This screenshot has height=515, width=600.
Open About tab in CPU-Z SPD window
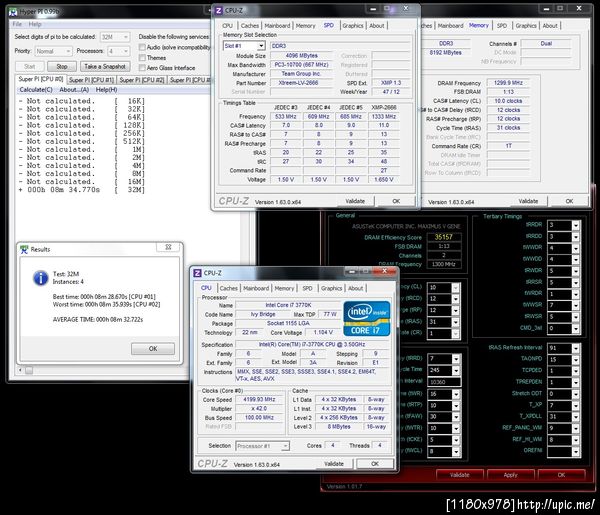coord(377,26)
